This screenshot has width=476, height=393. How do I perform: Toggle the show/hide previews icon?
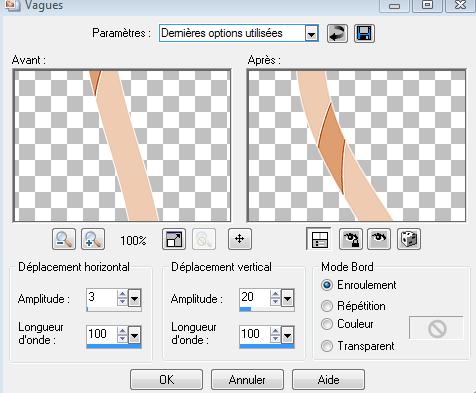(319, 239)
